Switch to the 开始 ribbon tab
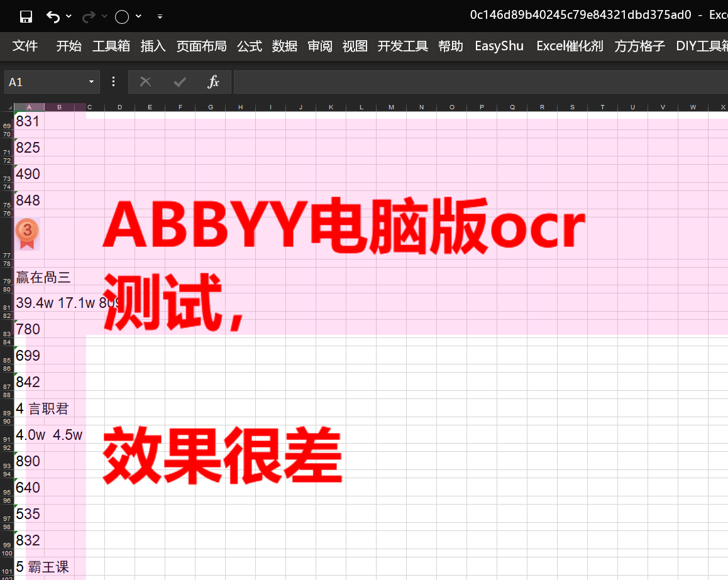This screenshot has height=580, width=728. 69,46
